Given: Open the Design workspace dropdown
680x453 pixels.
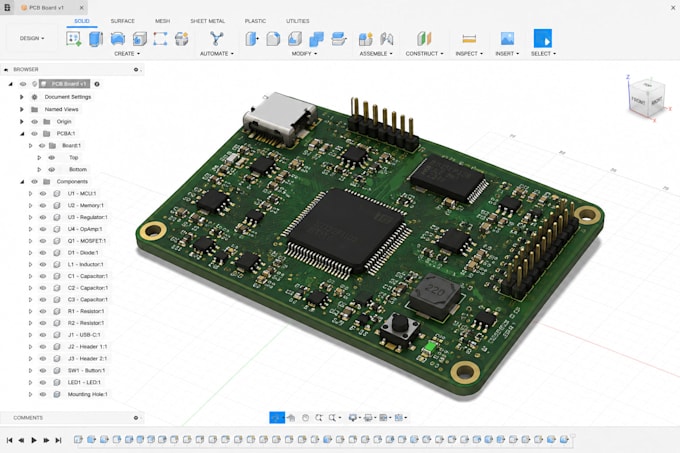Looking at the screenshot, I should coord(32,38).
